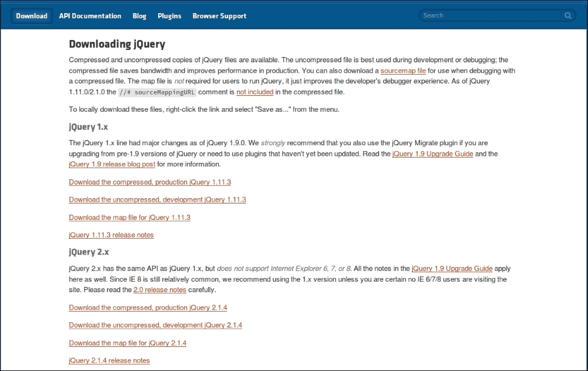
Task: Click the 'Downloading jQuery' heading
Action: (x=117, y=44)
